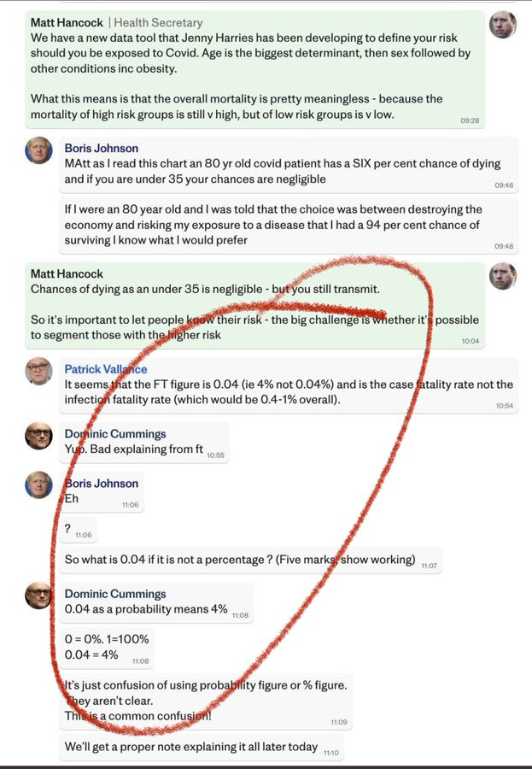Select the message about the FT figure
532x769 pixels.
pos(289,385)
